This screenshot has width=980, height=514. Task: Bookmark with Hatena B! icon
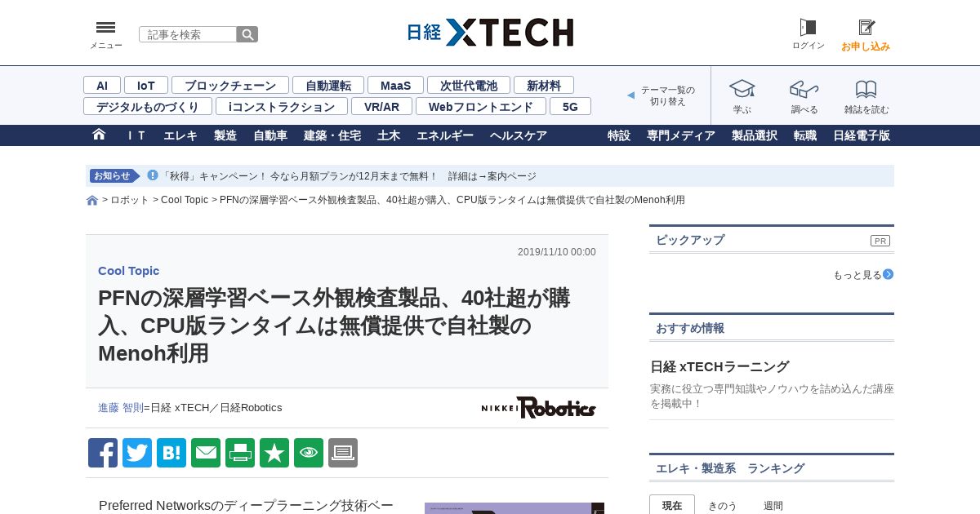171,453
